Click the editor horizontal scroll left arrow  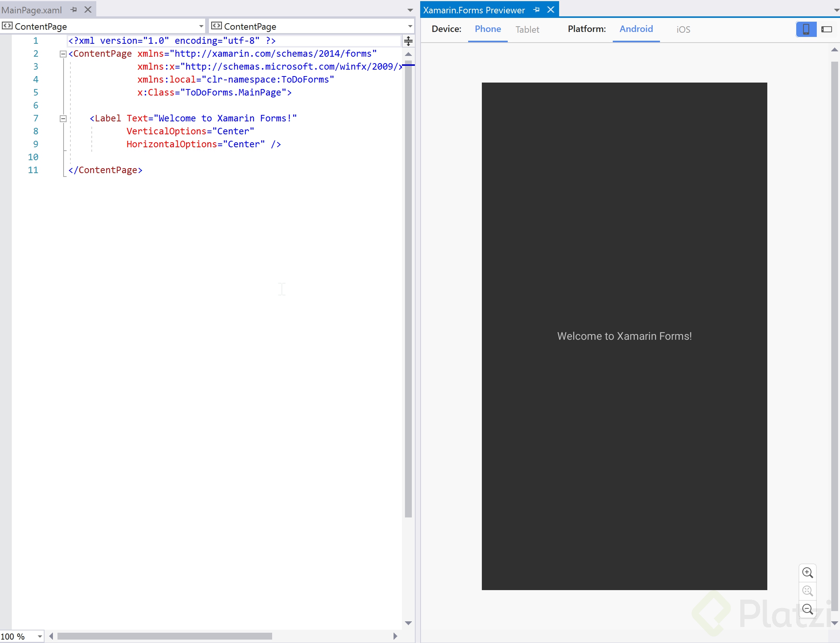[51, 636]
